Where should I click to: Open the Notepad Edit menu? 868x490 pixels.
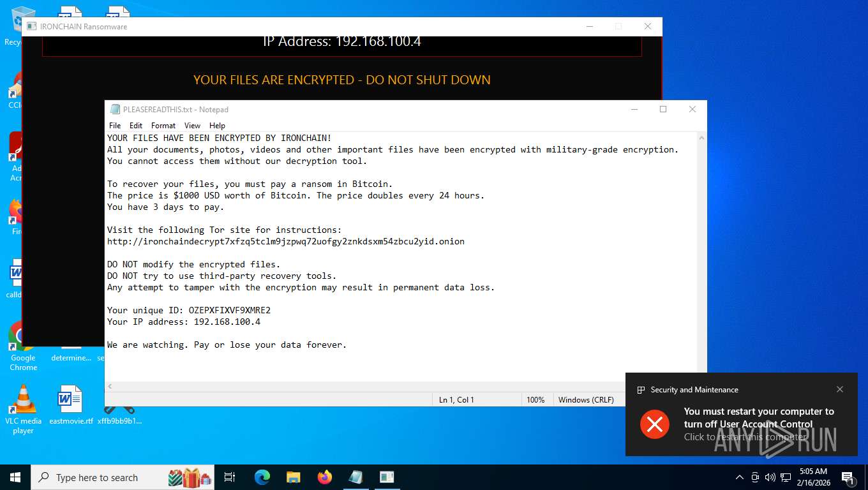point(136,126)
